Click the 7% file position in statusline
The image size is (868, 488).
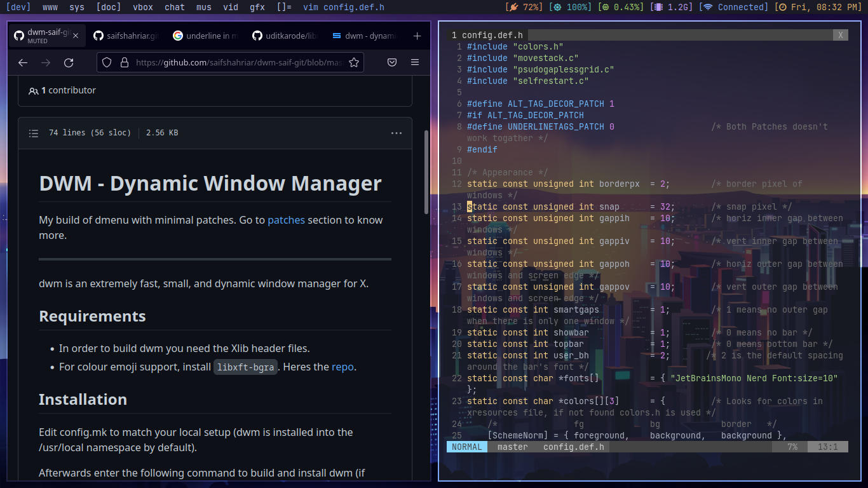(x=792, y=447)
